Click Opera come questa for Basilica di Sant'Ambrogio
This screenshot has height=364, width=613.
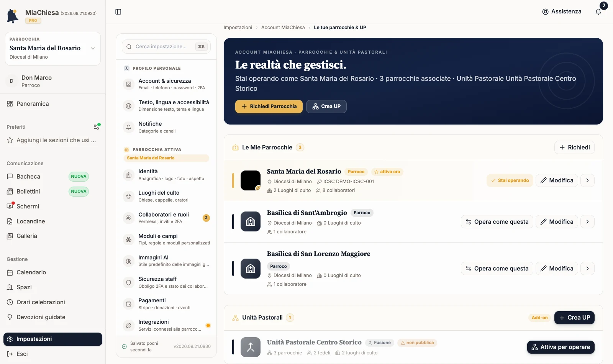click(497, 222)
